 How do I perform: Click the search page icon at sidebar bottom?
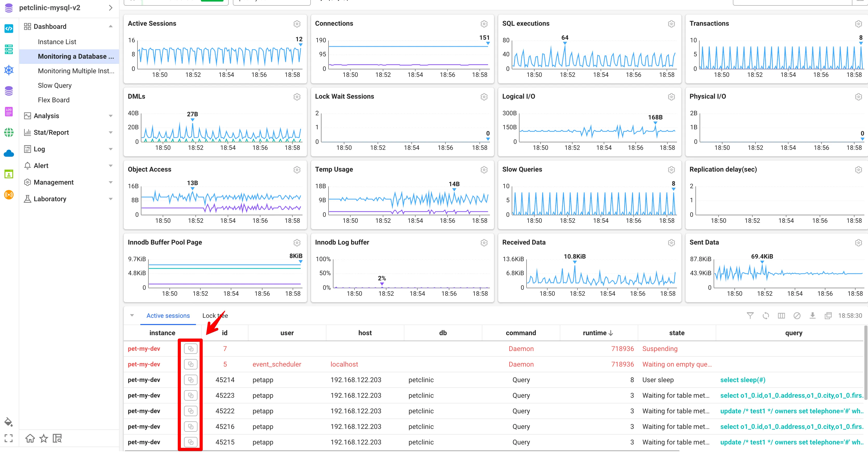tap(57, 438)
